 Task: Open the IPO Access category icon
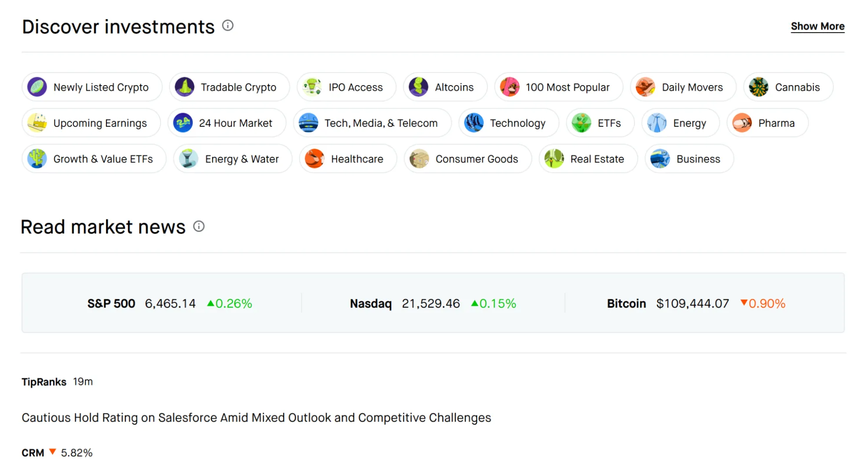pos(313,87)
